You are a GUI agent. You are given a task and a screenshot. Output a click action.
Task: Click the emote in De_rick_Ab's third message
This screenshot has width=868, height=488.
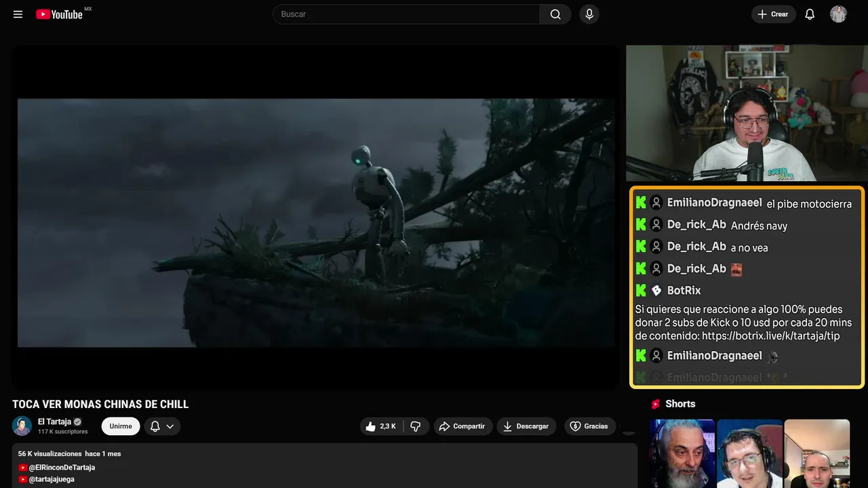(x=736, y=269)
